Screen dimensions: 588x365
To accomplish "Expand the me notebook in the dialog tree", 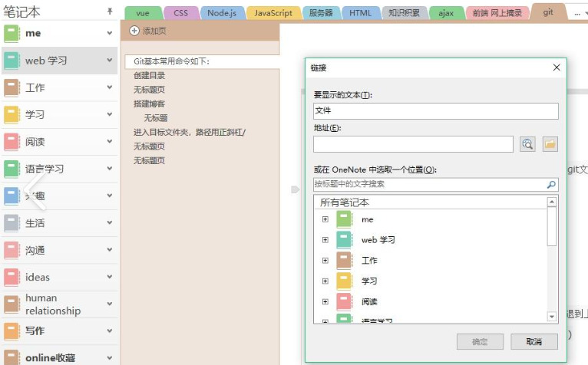I will pyautogui.click(x=325, y=219).
